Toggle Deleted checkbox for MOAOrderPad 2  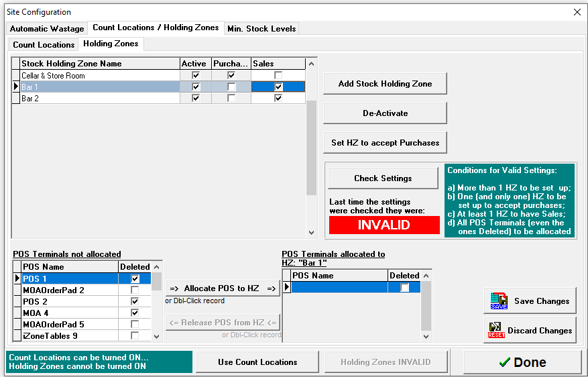click(135, 290)
